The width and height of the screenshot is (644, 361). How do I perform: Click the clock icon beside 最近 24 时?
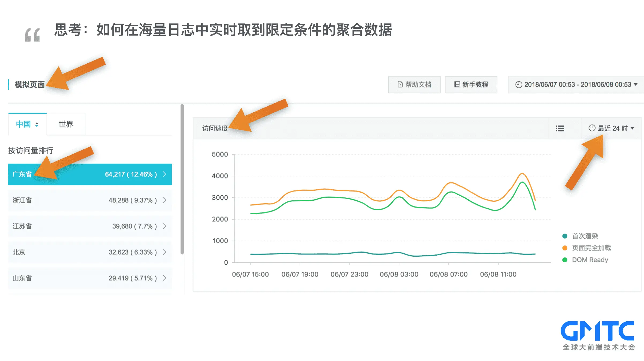click(592, 128)
